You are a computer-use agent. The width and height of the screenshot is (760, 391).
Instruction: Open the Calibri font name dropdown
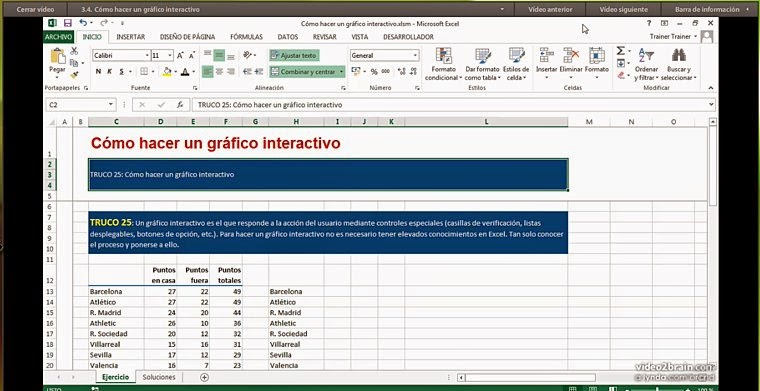(x=147, y=56)
